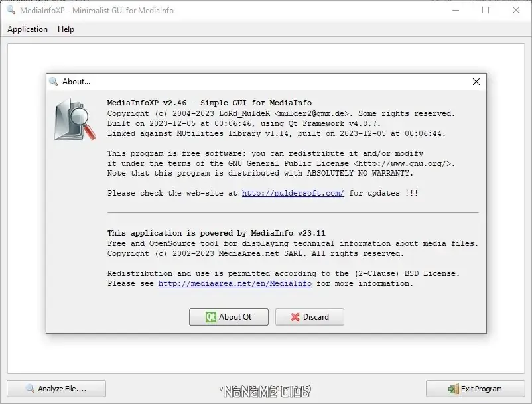Viewport: 532px width, 404px height.
Task: Open the Application menu
Action: tap(27, 29)
